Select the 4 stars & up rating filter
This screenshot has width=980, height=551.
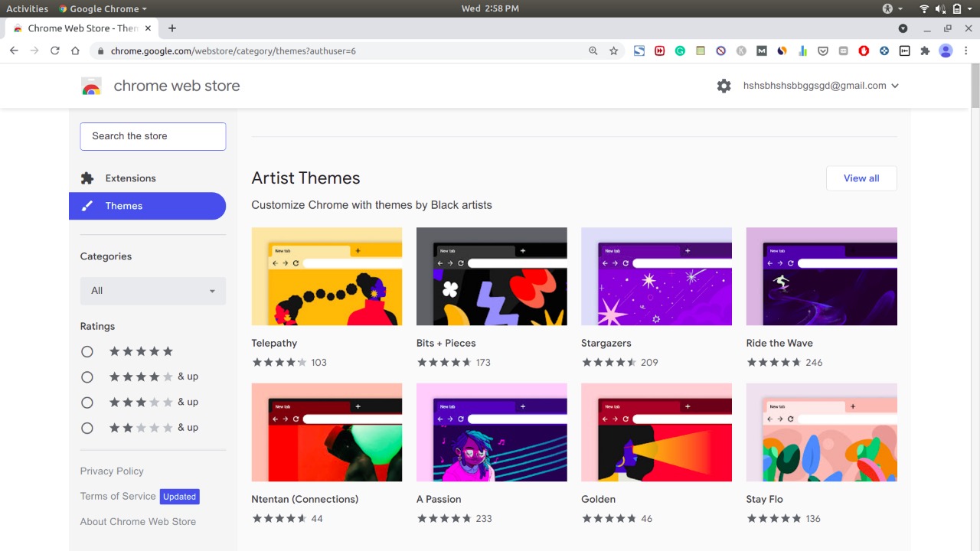[x=87, y=377]
